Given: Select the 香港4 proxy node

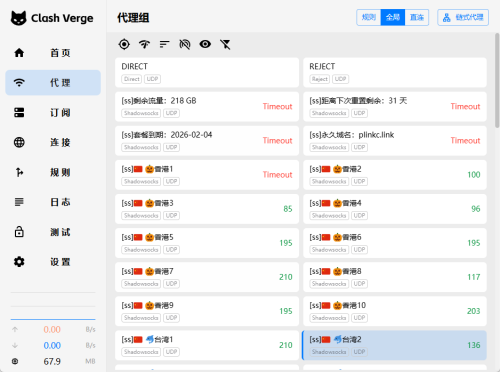Looking at the screenshot, I should point(395,209).
